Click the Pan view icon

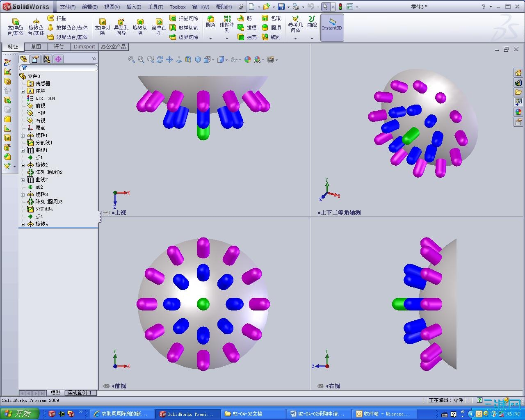click(x=169, y=59)
